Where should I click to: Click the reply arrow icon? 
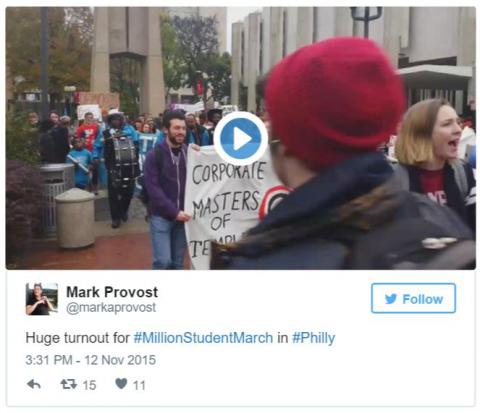pyautogui.click(x=34, y=384)
